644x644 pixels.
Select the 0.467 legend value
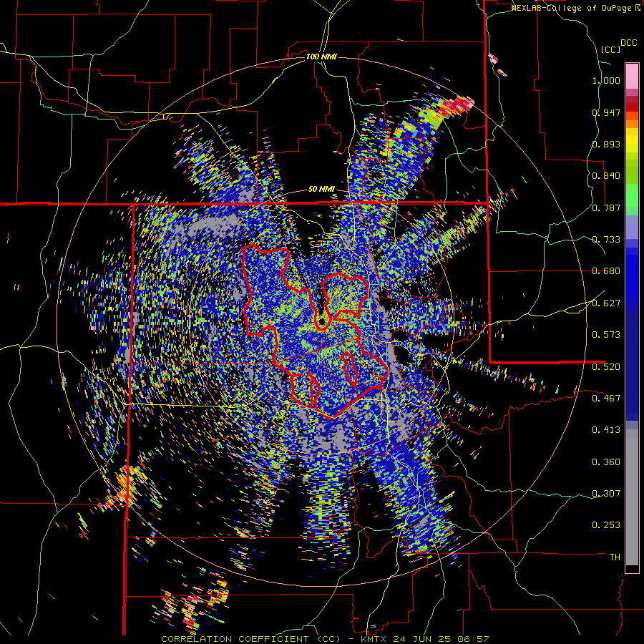click(606, 399)
